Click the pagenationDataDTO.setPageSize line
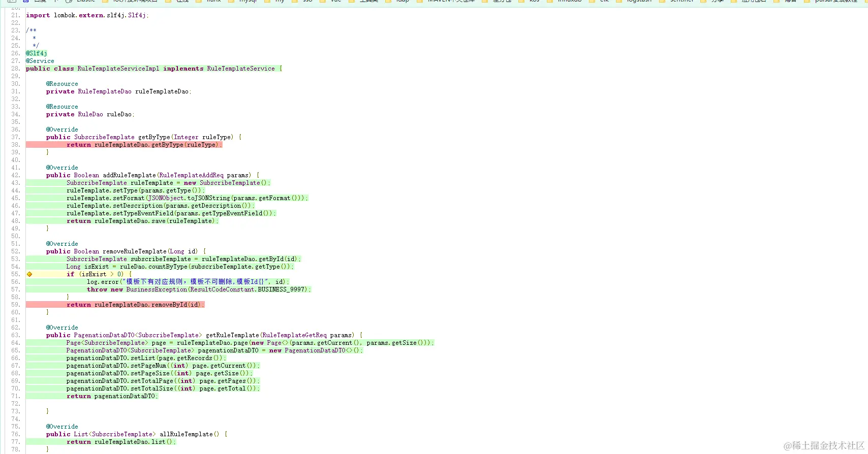Image resolution: width=868 pixels, height=454 pixels. point(160,373)
